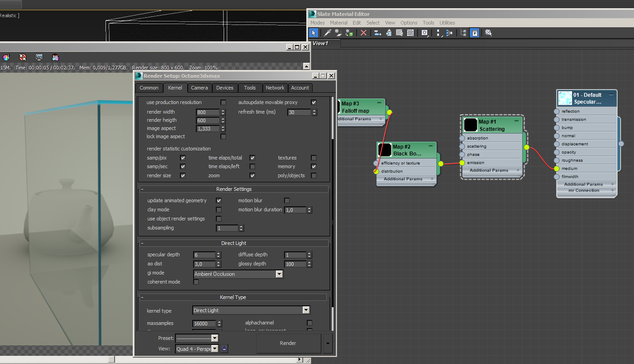Open gi mode Ambient Occlusion dropdown

tap(238, 274)
